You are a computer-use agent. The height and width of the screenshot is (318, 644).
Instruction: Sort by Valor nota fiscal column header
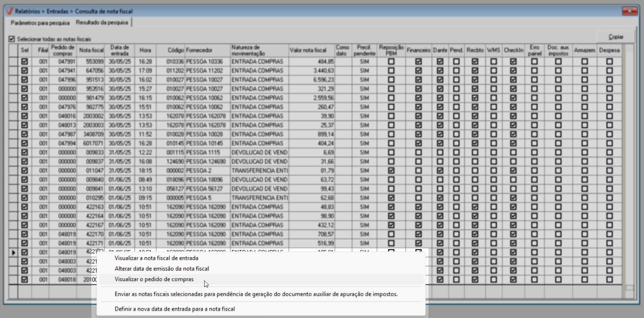(x=308, y=51)
